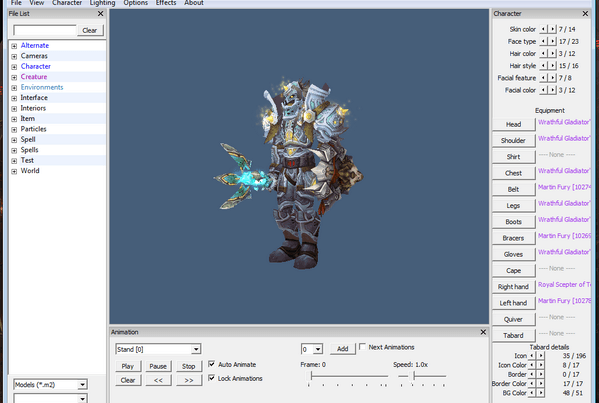599x403 pixels.
Task: Open the Stand [0] animation dropdown
Action: [x=196, y=349]
